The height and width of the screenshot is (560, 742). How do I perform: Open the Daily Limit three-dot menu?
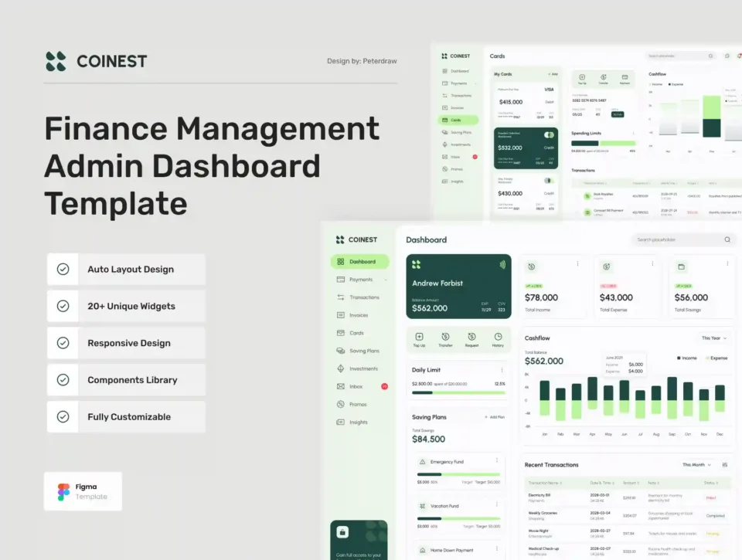click(501, 370)
